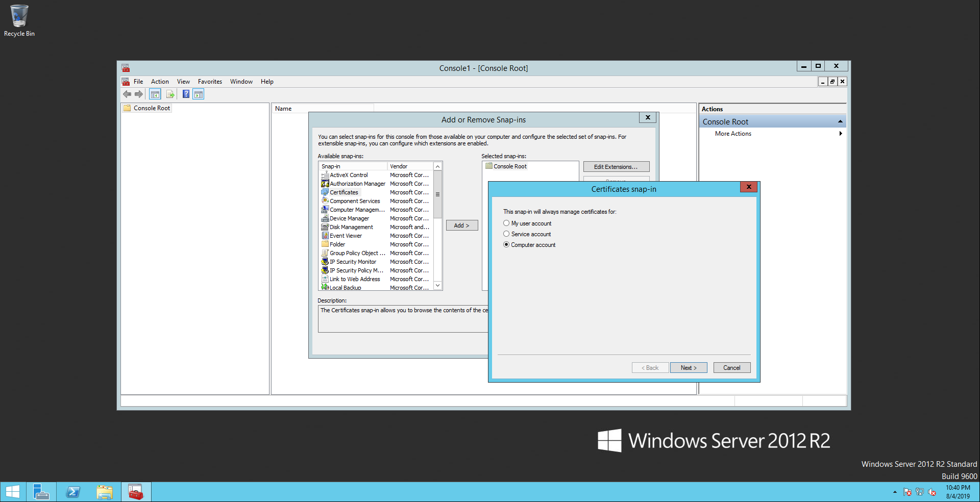Open File Explorer from the taskbar
Image resolution: width=980 pixels, height=502 pixels.
pyautogui.click(x=105, y=492)
